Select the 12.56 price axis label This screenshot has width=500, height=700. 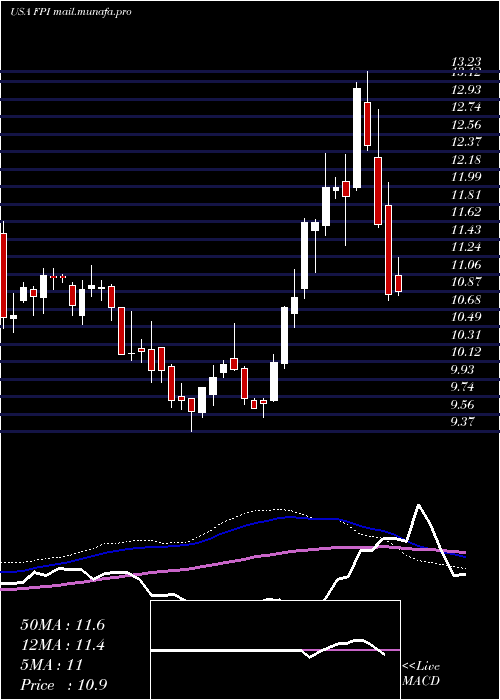(x=467, y=125)
